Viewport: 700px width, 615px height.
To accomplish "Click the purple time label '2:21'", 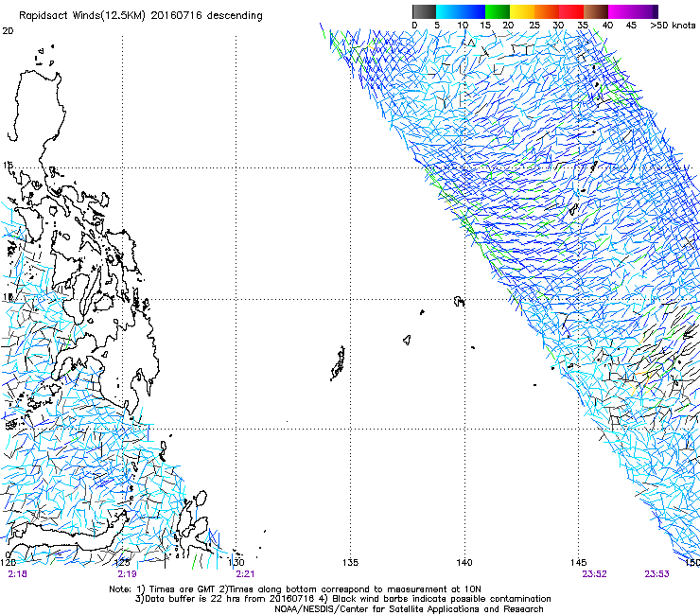I will point(245,574).
